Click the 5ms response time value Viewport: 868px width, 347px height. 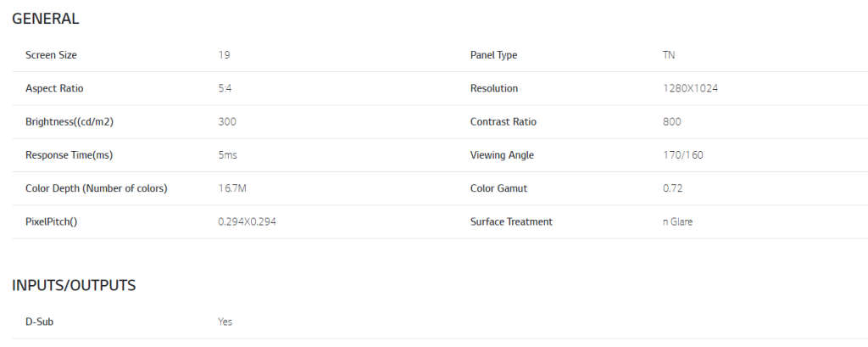(x=228, y=155)
